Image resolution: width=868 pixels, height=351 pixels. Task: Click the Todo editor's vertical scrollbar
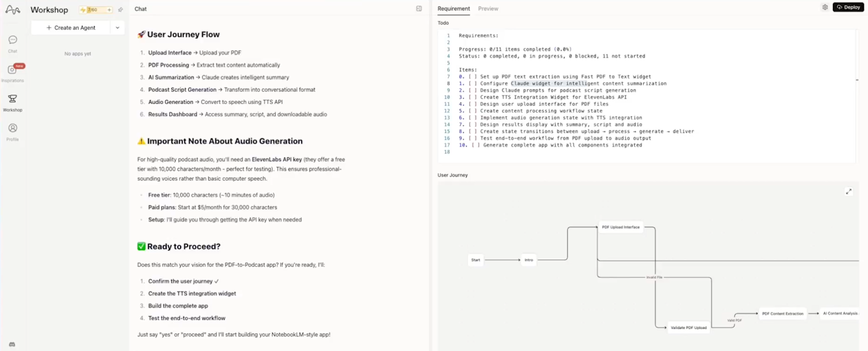(857, 80)
